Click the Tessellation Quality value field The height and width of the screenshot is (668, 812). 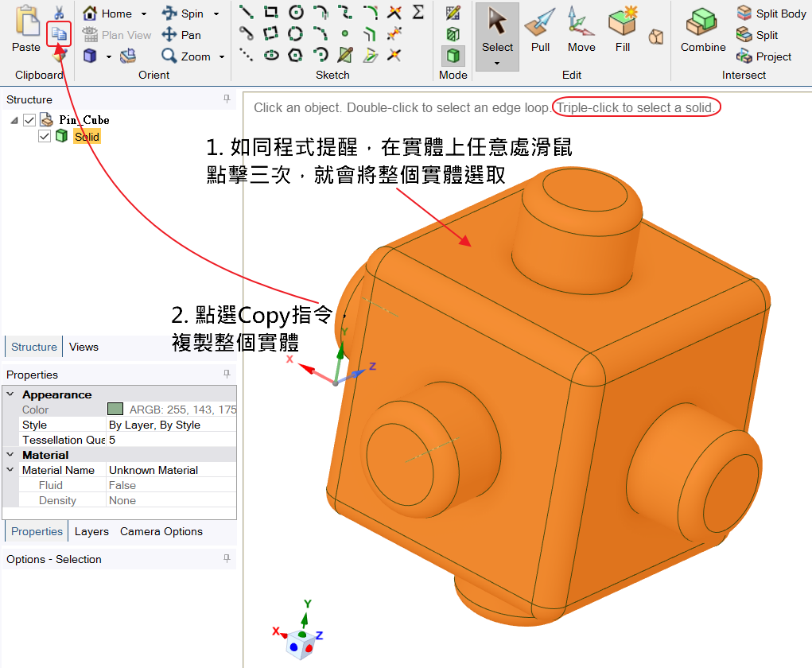[x=171, y=440]
